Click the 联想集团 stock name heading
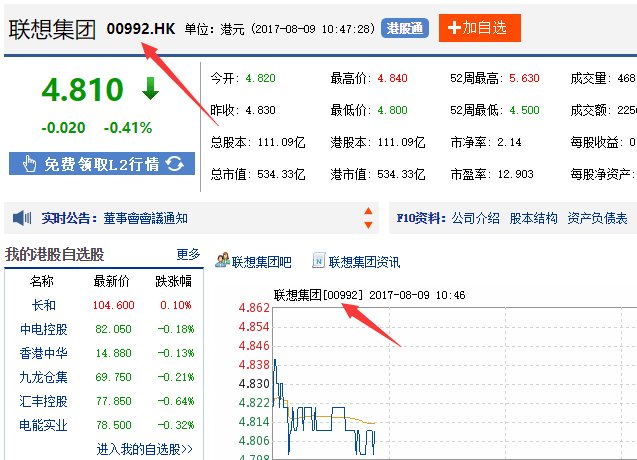The height and width of the screenshot is (460, 637). [x=52, y=29]
